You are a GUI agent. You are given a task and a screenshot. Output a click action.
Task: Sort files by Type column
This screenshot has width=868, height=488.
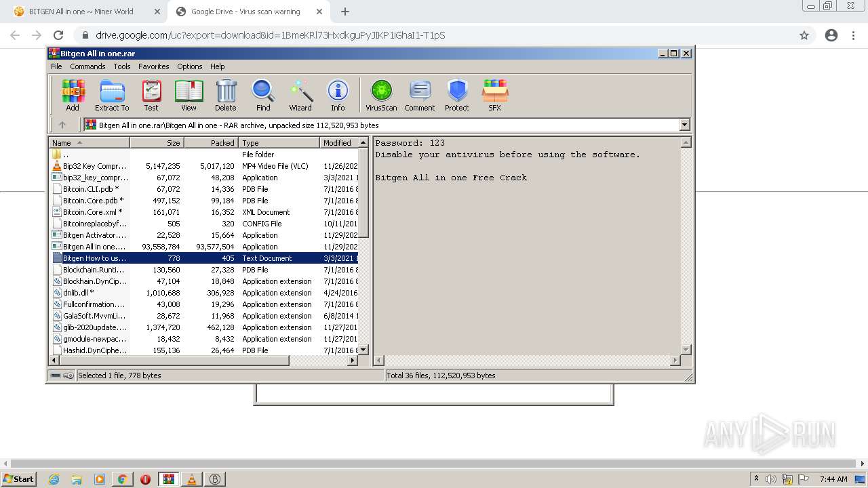(x=279, y=142)
